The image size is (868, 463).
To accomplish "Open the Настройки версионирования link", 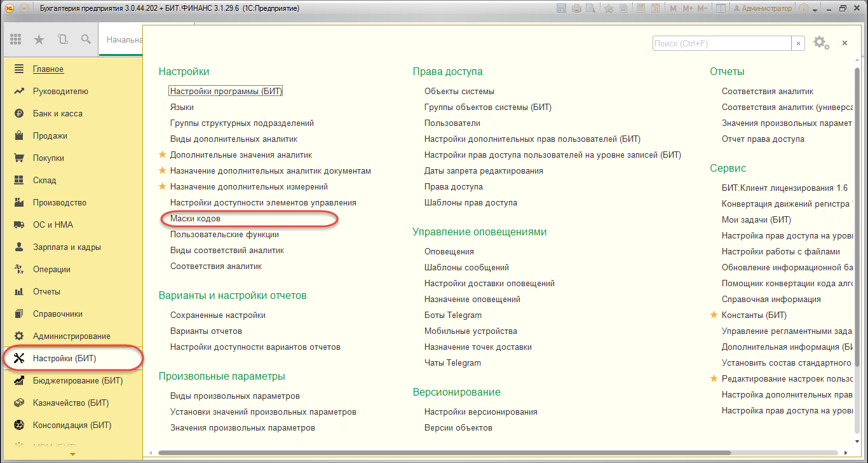I will [x=481, y=411].
